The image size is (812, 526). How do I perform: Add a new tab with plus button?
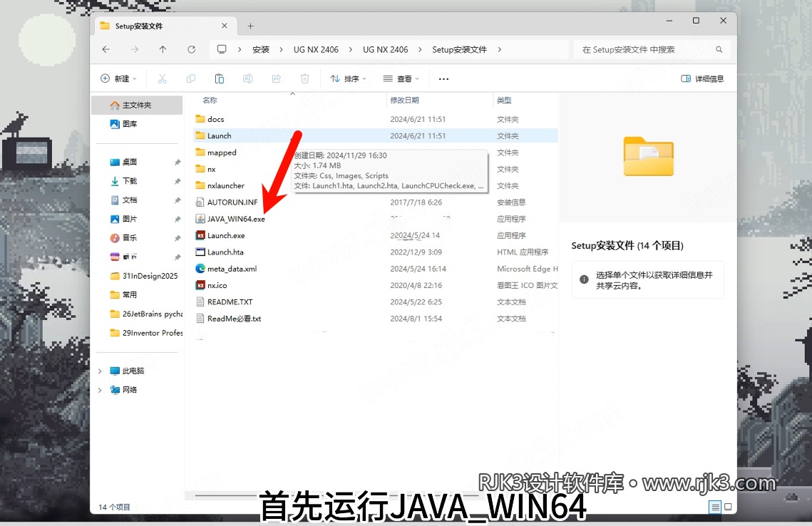(x=250, y=26)
